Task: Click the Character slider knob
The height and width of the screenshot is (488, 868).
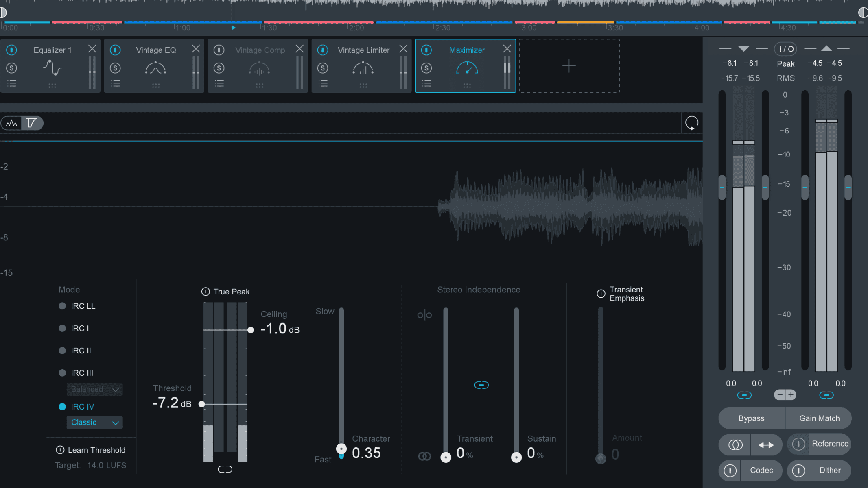Action: (x=341, y=449)
